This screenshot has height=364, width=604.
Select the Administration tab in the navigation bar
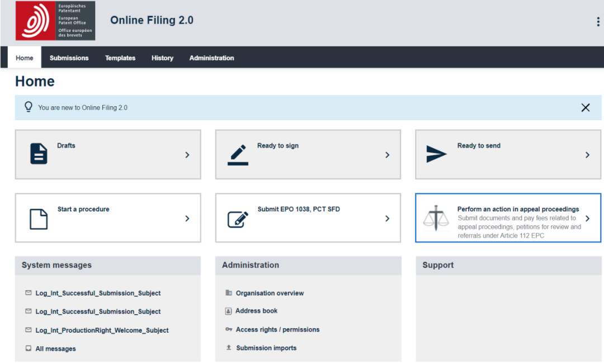coord(211,58)
